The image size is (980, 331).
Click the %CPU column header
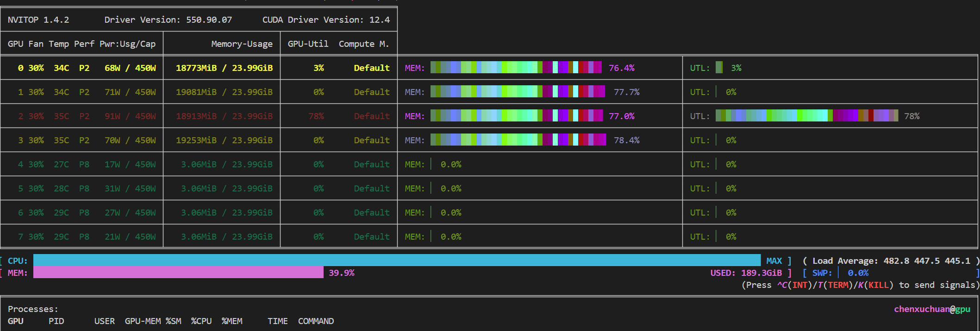pyautogui.click(x=201, y=321)
